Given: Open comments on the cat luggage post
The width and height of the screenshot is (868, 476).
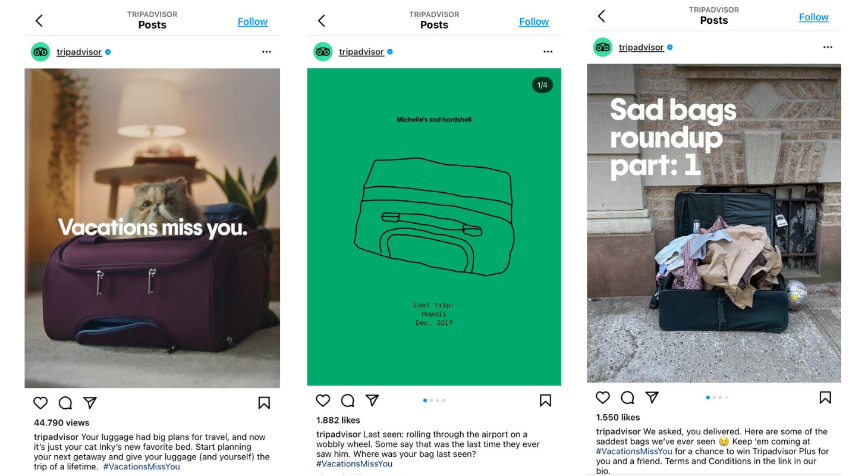Looking at the screenshot, I should click(65, 403).
